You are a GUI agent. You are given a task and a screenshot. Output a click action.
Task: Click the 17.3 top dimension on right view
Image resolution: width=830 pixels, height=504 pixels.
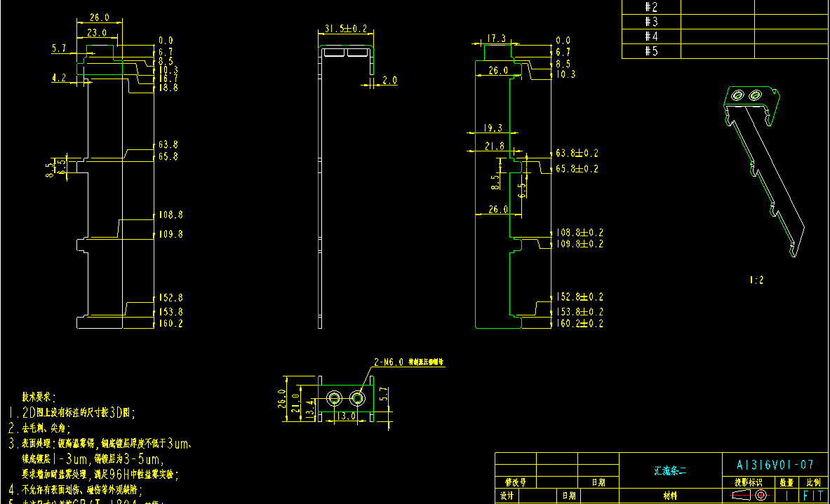(496, 39)
